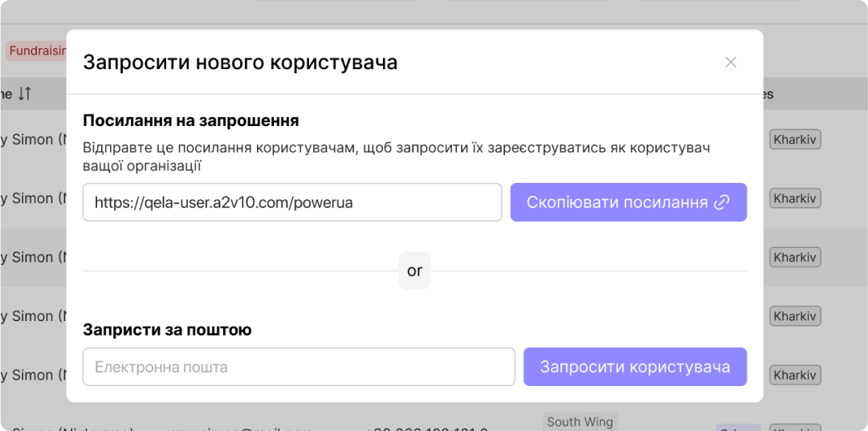Click the Kharkiv tag in the highlighted row
The width and height of the screenshot is (868, 431).
pos(794,258)
